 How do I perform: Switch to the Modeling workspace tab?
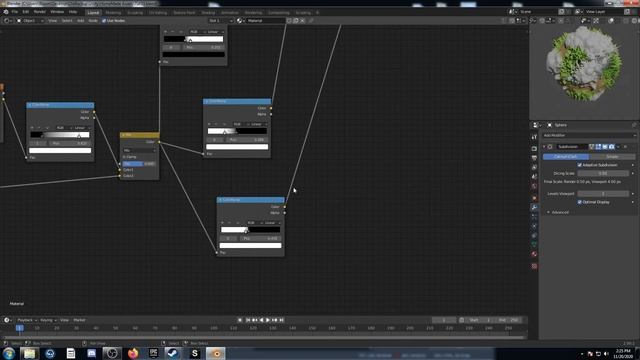[x=113, y=12]
